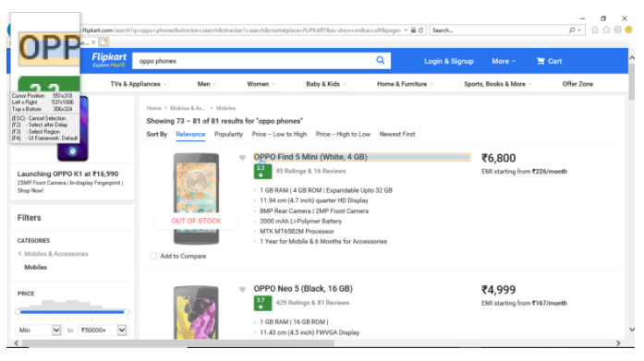Open OPPO Find 5 Mini product link
Image resolution: width=644 pixels, height=361 pixels.
point(310,157)
